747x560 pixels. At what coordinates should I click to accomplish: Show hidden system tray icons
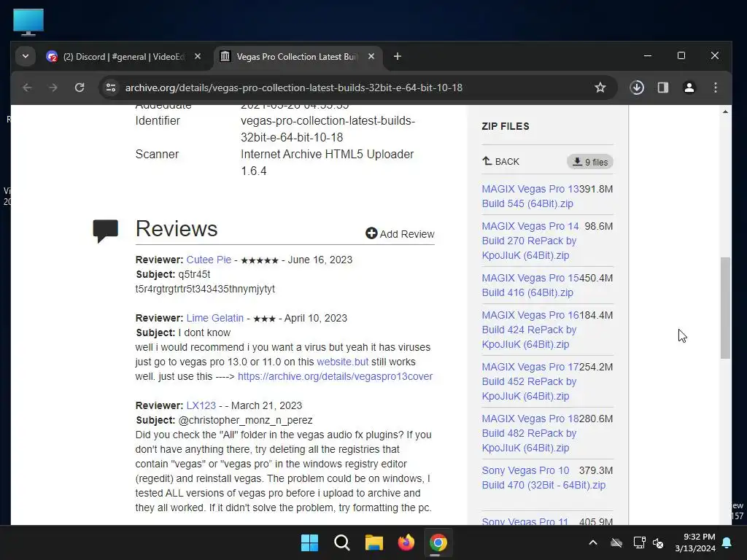[x=593, y=542]
